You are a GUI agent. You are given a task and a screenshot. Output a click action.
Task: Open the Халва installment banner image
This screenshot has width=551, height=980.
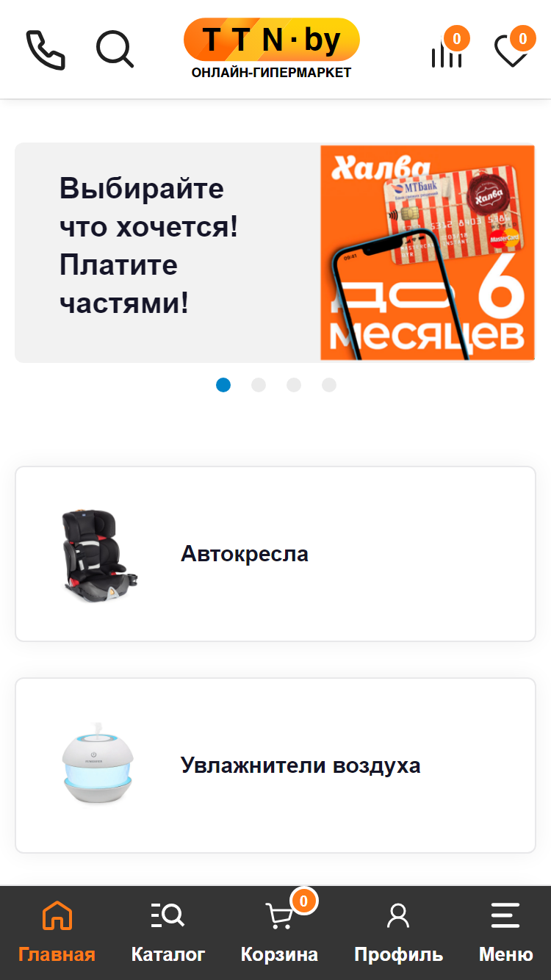tap(428, 253)
